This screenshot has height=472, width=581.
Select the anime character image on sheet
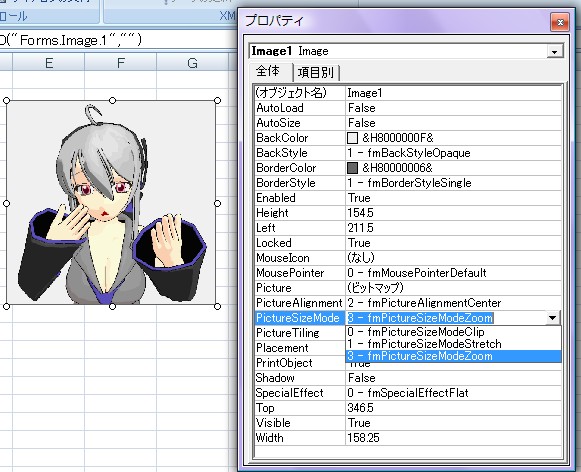(x=112, y=203)
